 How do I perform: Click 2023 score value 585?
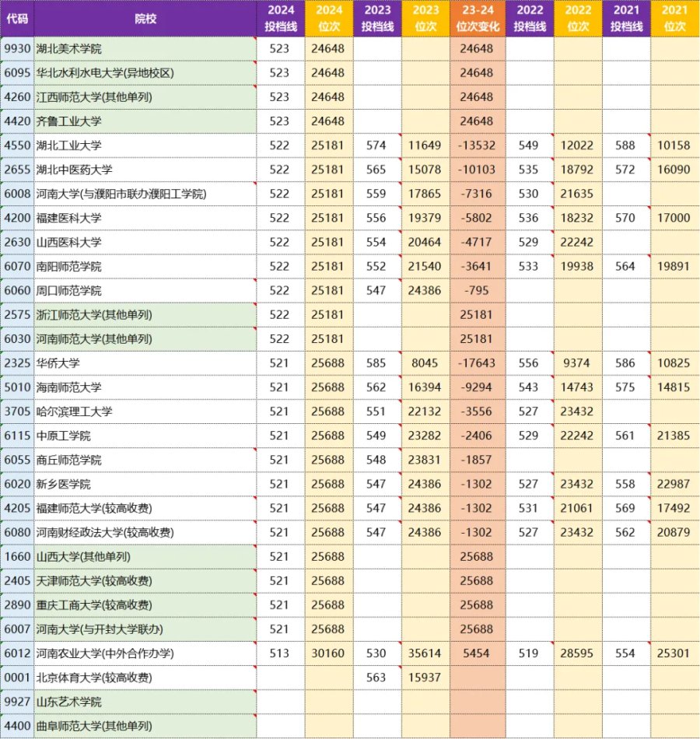[376, 363]
